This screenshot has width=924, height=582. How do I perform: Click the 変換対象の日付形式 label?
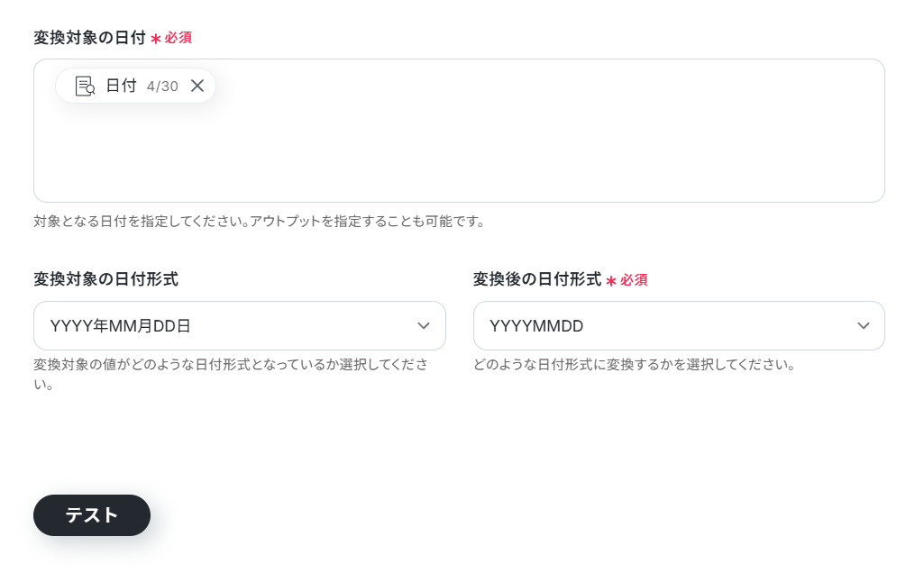(106, 279)
